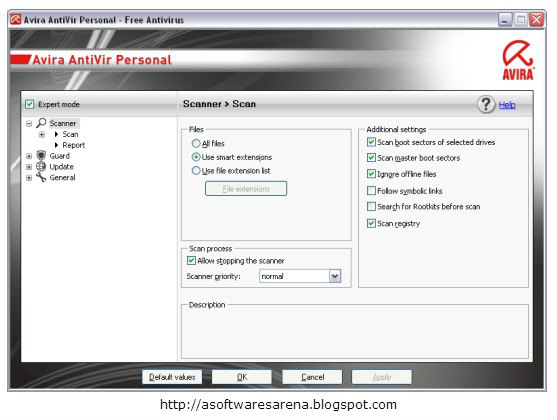Click the Cancel button

click(312, 377)
